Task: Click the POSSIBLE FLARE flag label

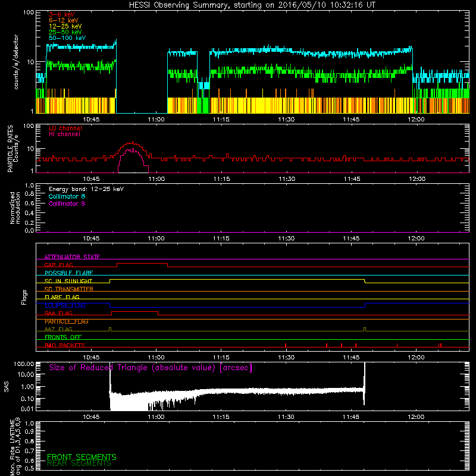Action: click(68, 273)
